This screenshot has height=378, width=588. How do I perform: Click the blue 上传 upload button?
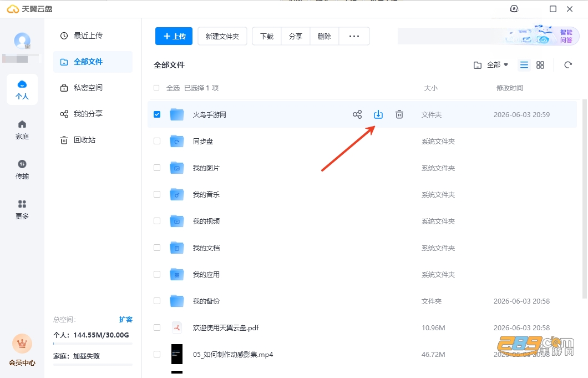click(x=174, y=36)
